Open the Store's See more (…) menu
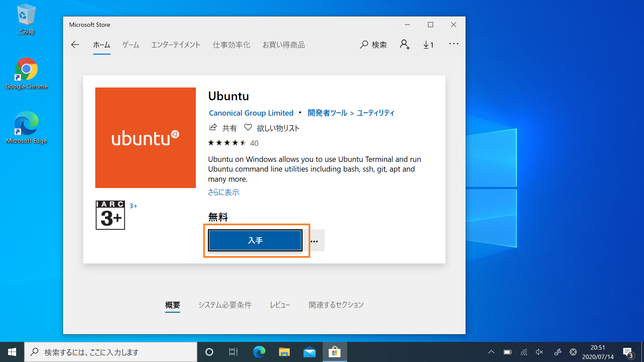The height and width of the screenshot is (362, 644). tap(453, 44)
